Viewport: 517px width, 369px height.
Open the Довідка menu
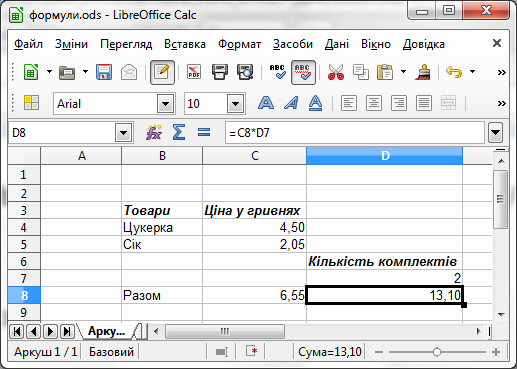[x=423, y=44]
